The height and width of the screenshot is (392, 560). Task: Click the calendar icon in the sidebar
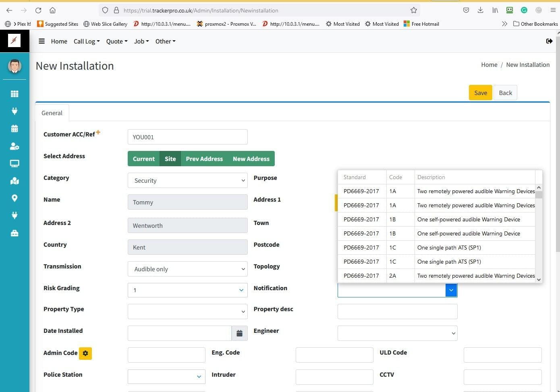pos(15,129)
